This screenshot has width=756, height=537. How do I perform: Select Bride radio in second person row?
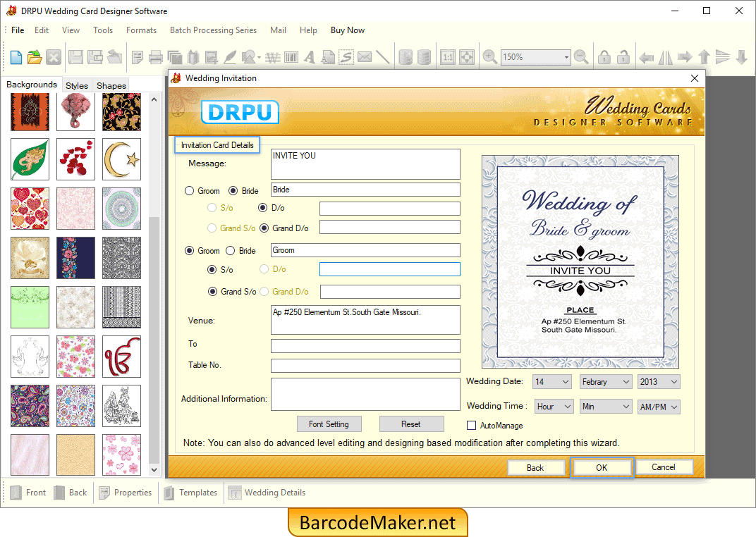tap(231, 250)
